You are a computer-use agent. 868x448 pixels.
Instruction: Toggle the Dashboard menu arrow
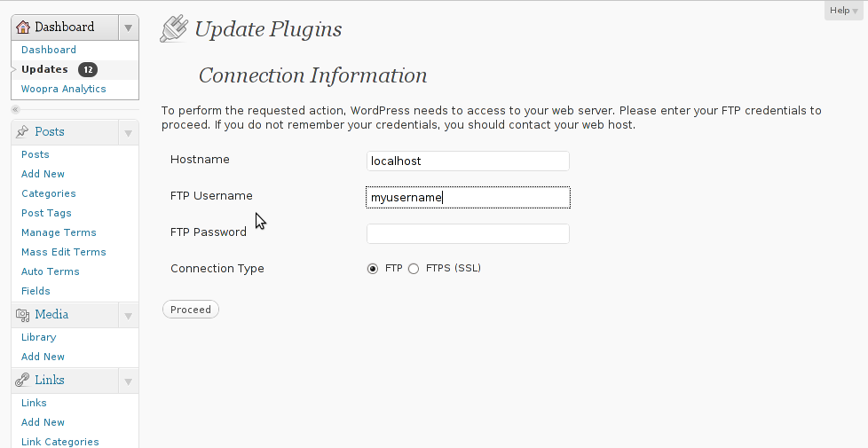tap(128, 28)
